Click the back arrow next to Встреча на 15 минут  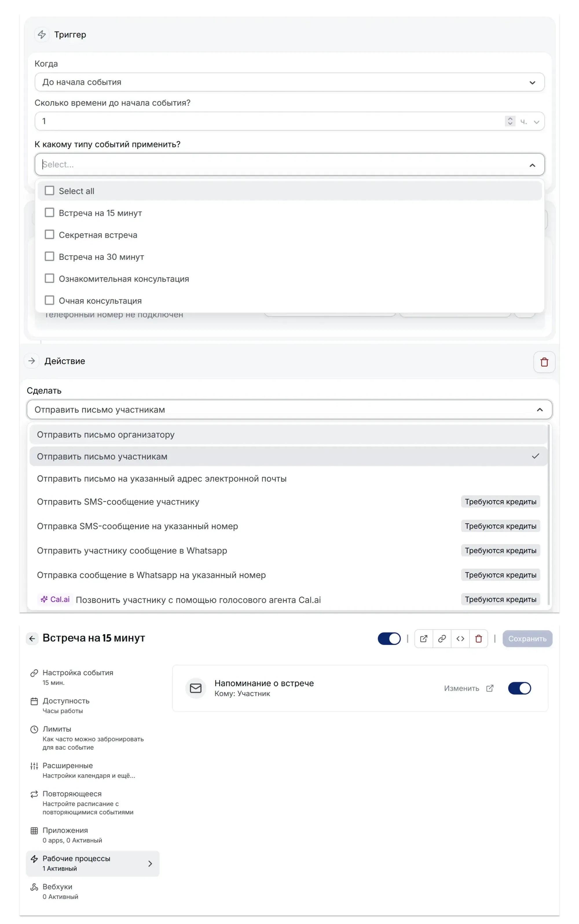32,638
